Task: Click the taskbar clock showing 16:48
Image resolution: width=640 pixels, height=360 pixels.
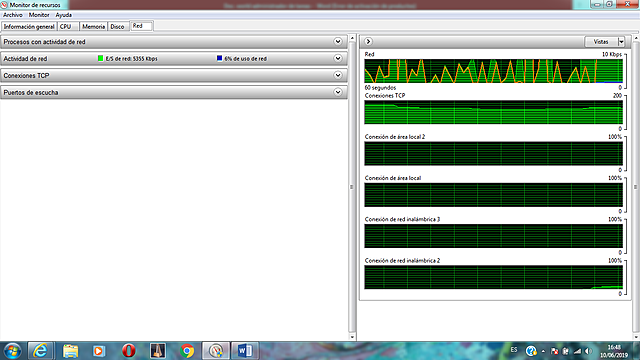Action: [x=614, y=351]
